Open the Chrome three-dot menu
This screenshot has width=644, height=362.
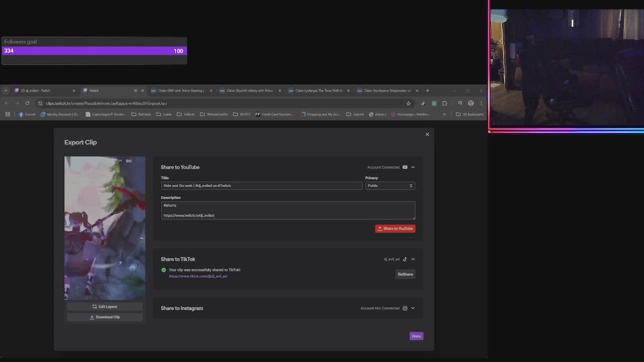(x=481, y=103)
